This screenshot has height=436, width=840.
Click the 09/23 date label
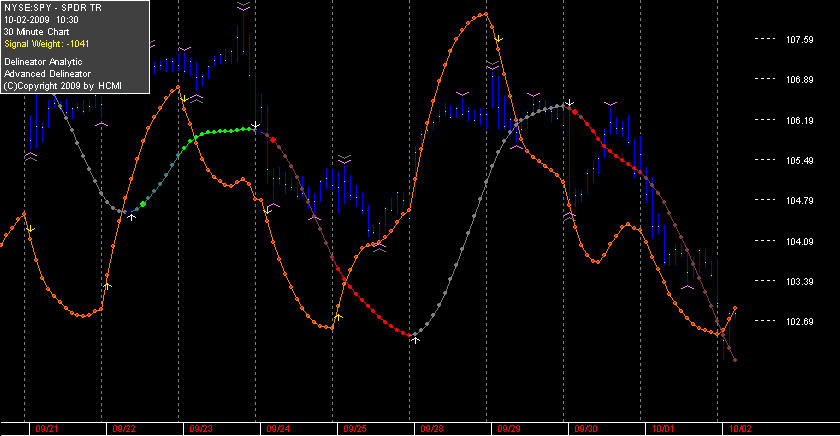click(x=201, y=429)
